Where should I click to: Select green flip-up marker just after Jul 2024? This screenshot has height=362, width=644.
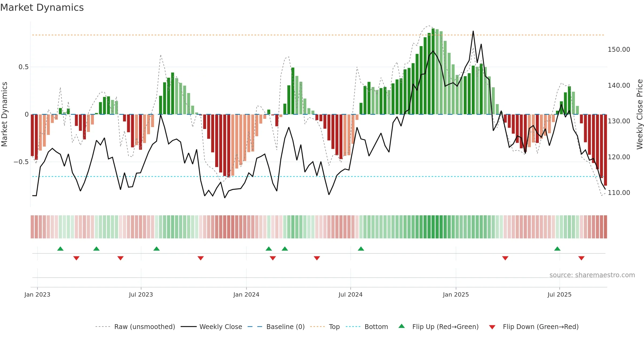coord(361,249)
